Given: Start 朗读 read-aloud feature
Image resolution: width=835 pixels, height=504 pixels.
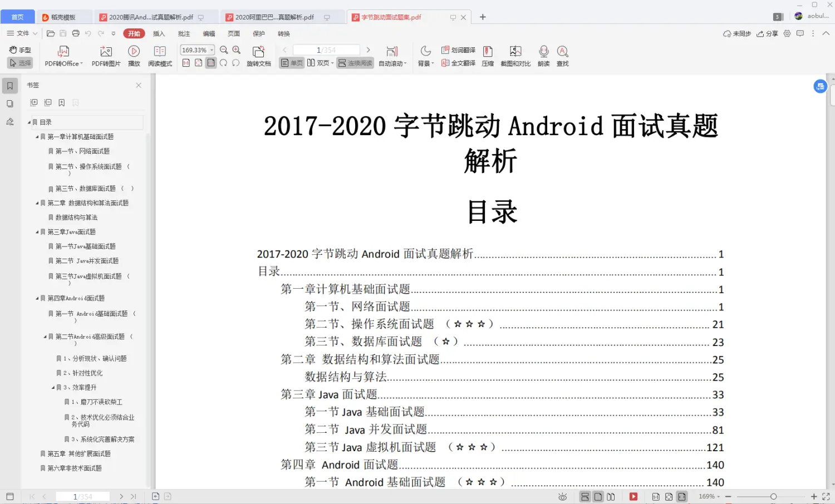Looking at the screenshot, I should [x=543, y=55].
